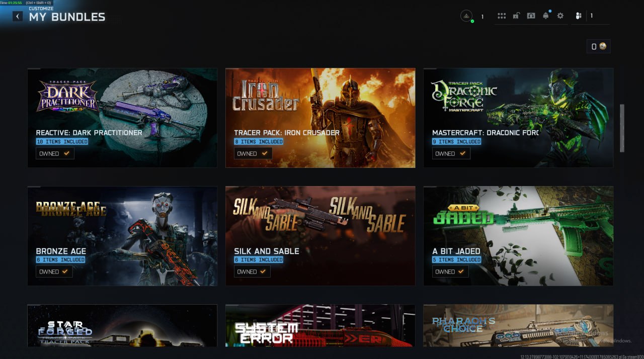
Task: Click the Owned badge on Iron Crusader
Action: click(x=253, y=153)
